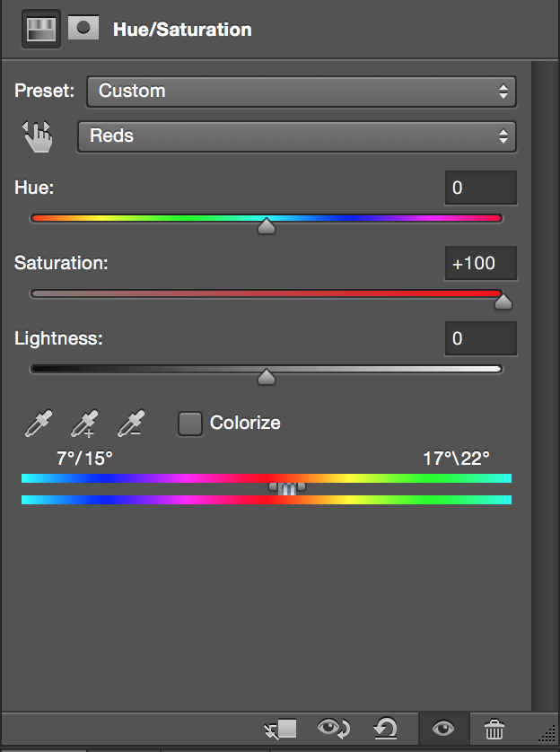Reset adjustment to defaults
This screenshot has height=752, width=560.
[x=386, y=729]
